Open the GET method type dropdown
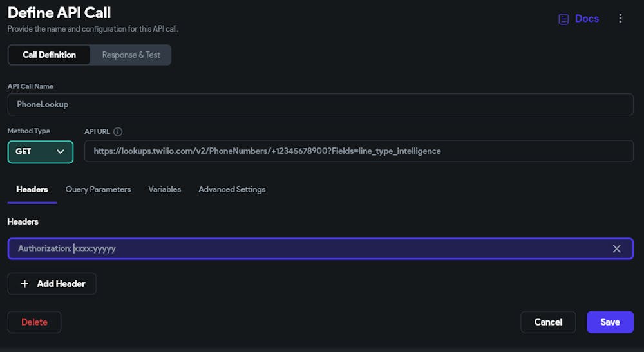The width and height of the screenshot is (644, 352). coord(40,152)
